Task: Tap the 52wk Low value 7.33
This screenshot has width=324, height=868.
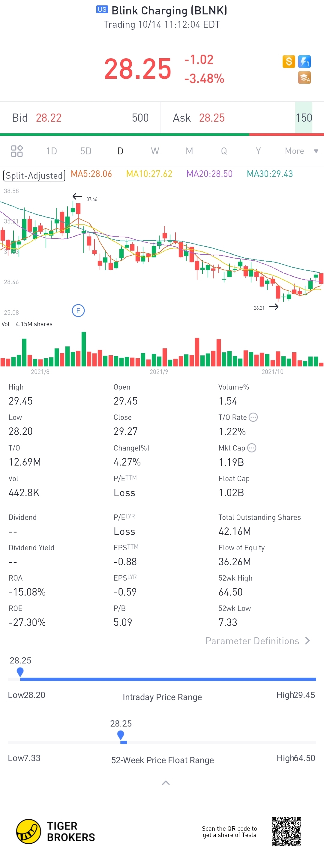Action: (x=228, y=622)
